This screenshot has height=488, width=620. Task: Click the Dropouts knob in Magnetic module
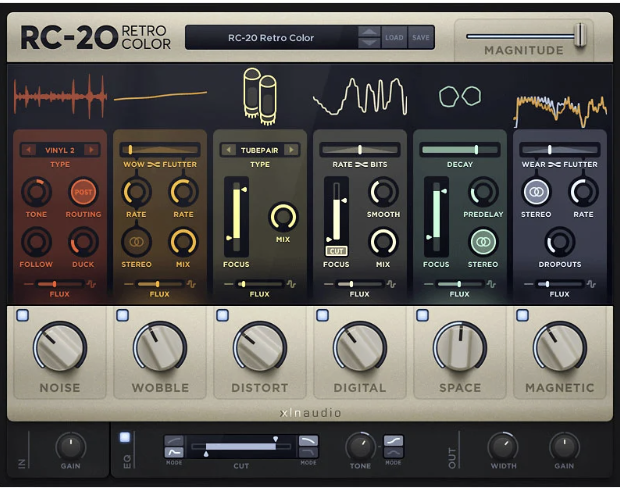(560, 242)
